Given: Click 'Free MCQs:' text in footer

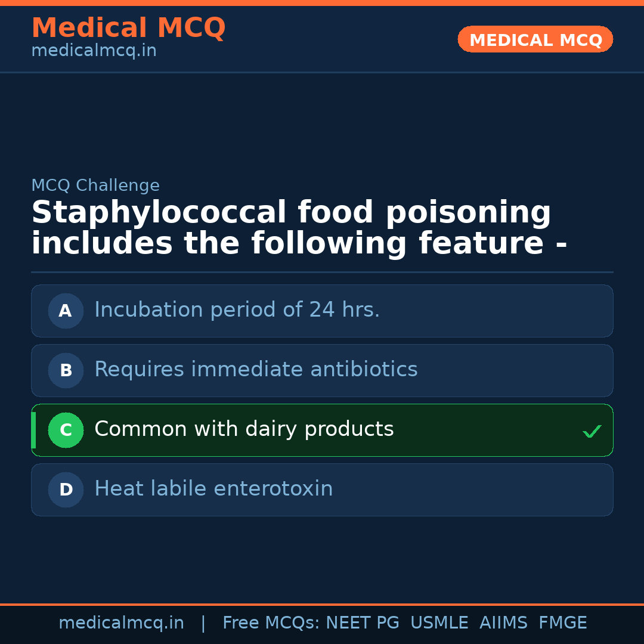Looking at the screenshot, I should click(271, 623).
